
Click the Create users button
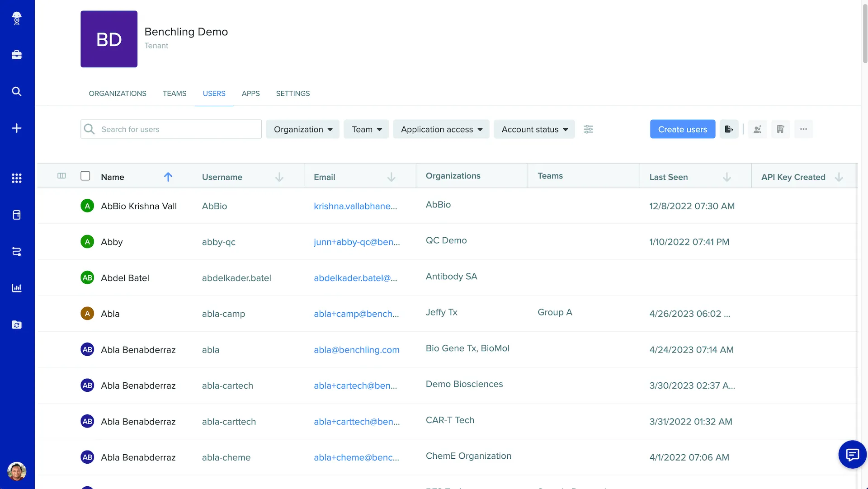(x=683, y=129)
